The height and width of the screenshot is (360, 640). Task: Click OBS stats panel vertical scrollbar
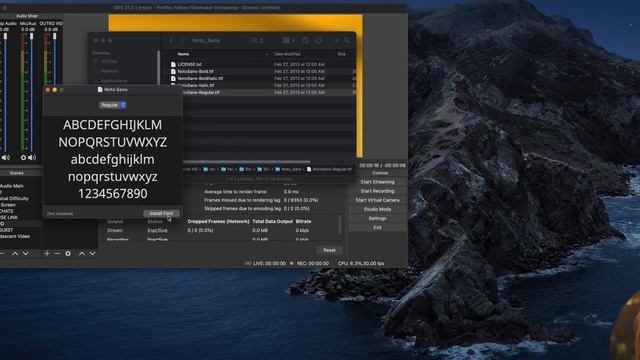pos(340,224)
